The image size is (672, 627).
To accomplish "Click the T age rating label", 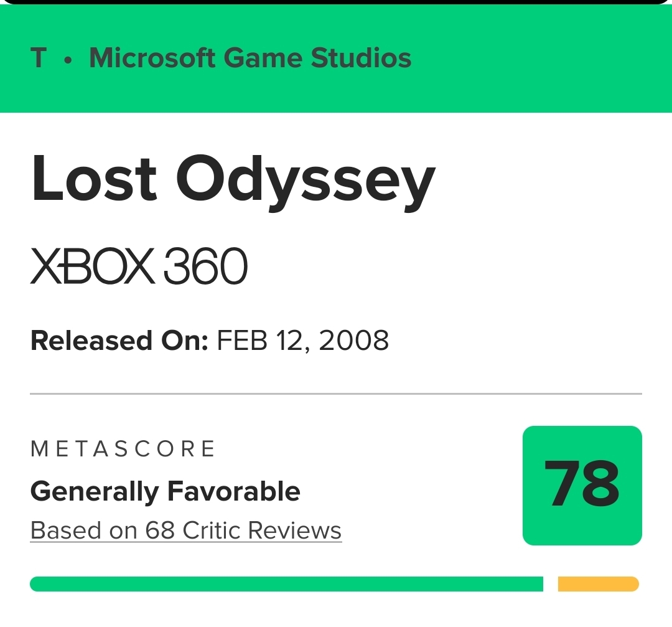I will click(x=39, y=59).
